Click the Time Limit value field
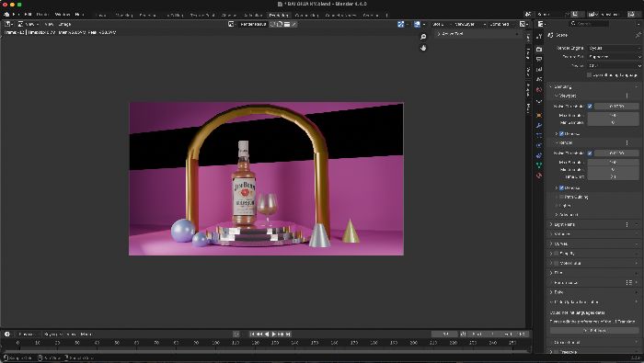Screen dimensions: 644x363 [x=614, y=176]
